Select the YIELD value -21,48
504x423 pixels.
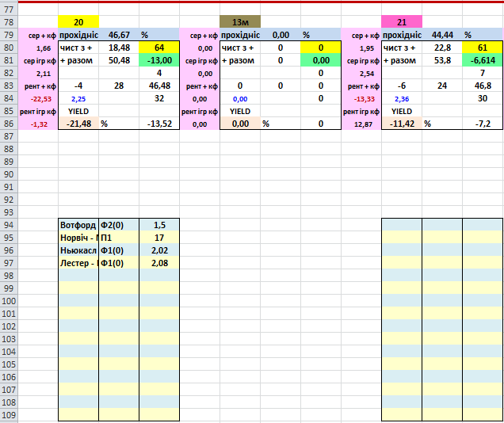78,124
